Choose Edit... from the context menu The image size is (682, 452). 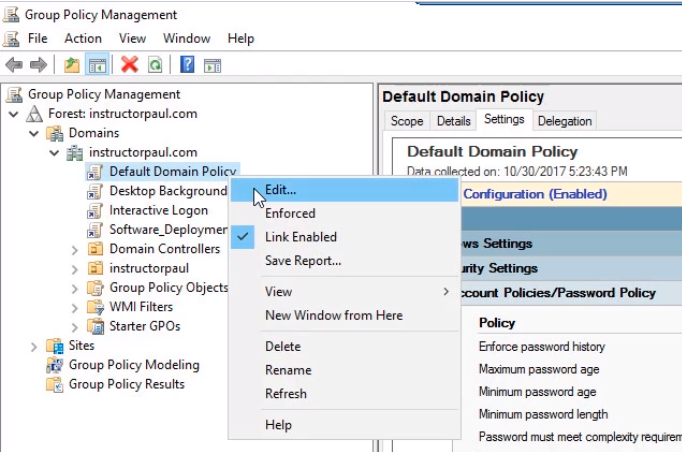click(280, 189)
